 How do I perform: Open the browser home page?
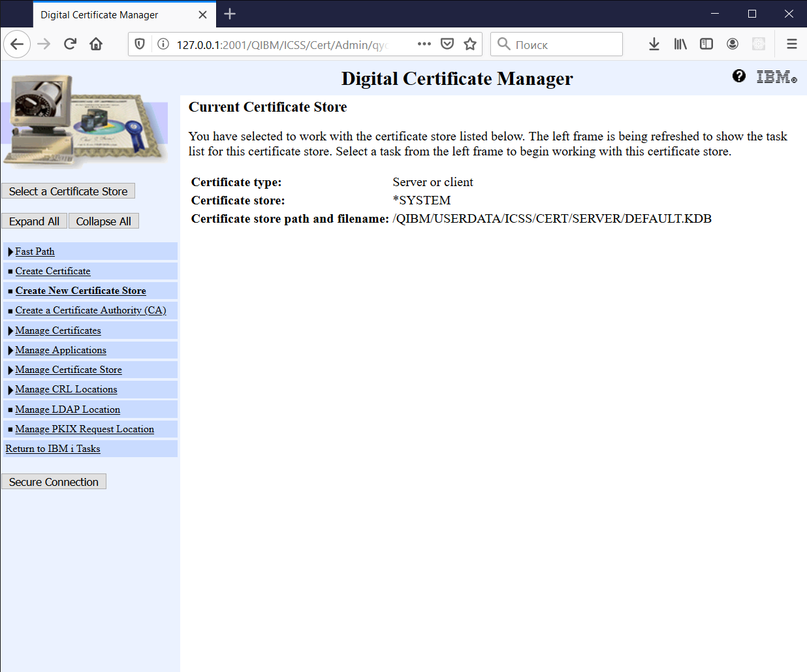pos(96,44)
